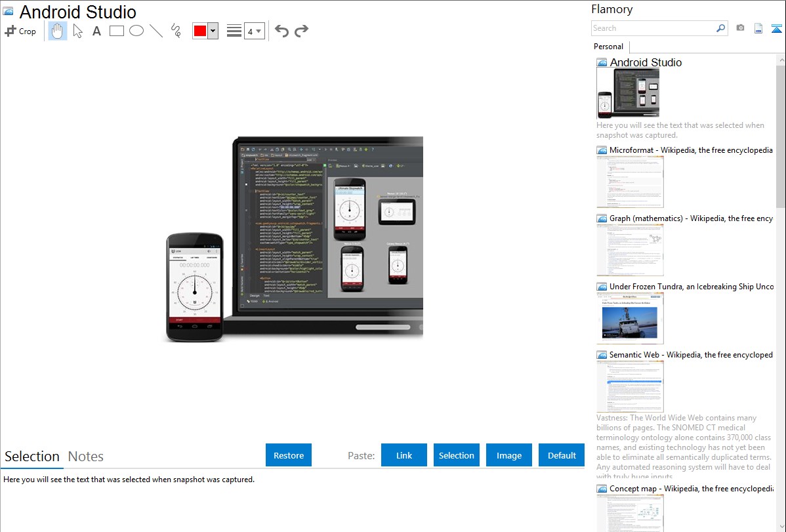Open the Selection tab
The width and height of the screenshot is (786, 532).
coord(32,457)
